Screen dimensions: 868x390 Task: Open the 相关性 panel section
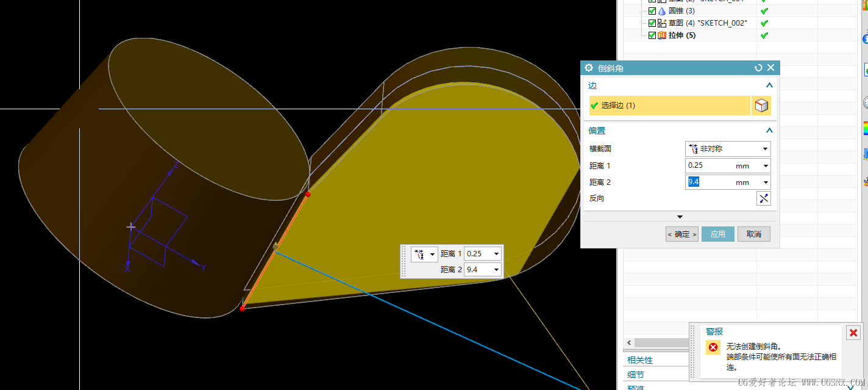pyautogui.click(x=640, y=360)
